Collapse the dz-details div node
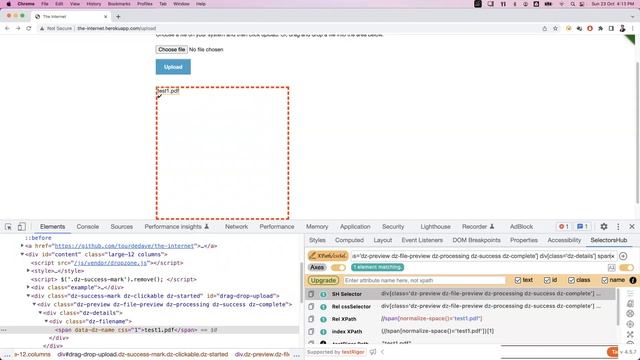Screen dimensions: 640x360 [x=40, y=313]
